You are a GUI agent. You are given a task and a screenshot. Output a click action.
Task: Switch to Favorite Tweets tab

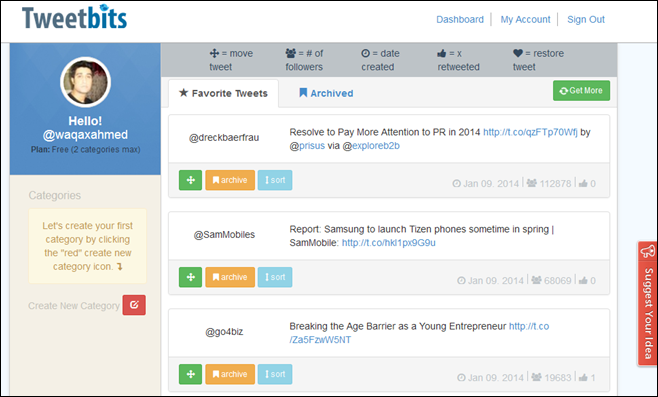223,93
